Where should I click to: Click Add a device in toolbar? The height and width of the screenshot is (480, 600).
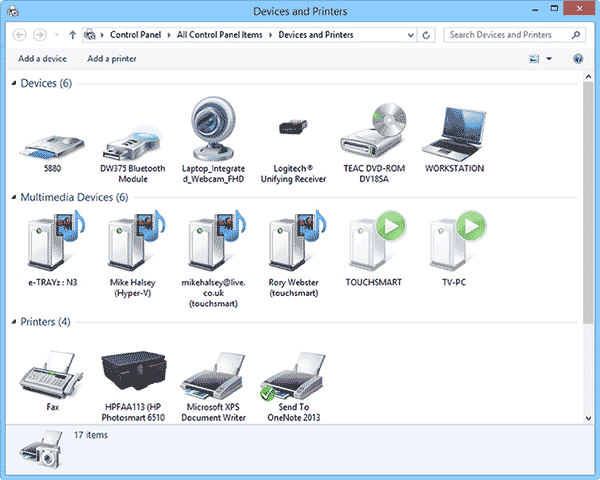tap(42, 59)
